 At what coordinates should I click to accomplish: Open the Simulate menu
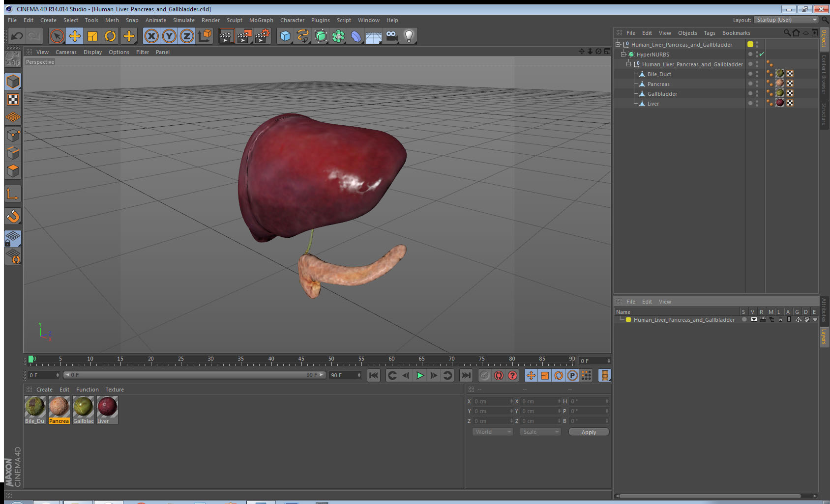[x=183, y=20]
